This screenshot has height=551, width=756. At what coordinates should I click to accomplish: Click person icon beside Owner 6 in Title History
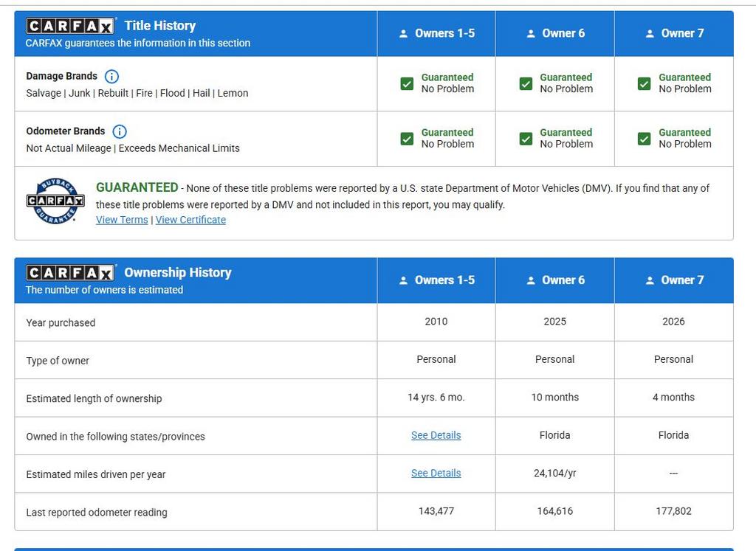tap(531, 34)
